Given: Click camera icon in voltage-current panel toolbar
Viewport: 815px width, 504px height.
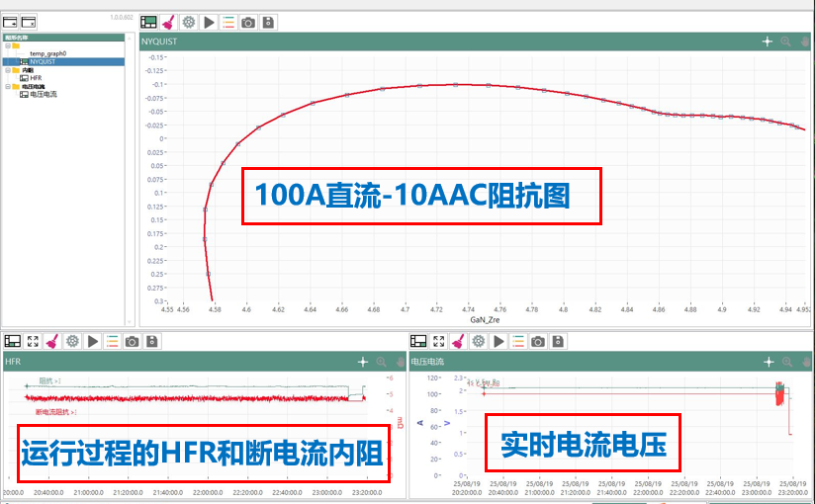Looking at the screenshot, I should (x=537, y=341).
